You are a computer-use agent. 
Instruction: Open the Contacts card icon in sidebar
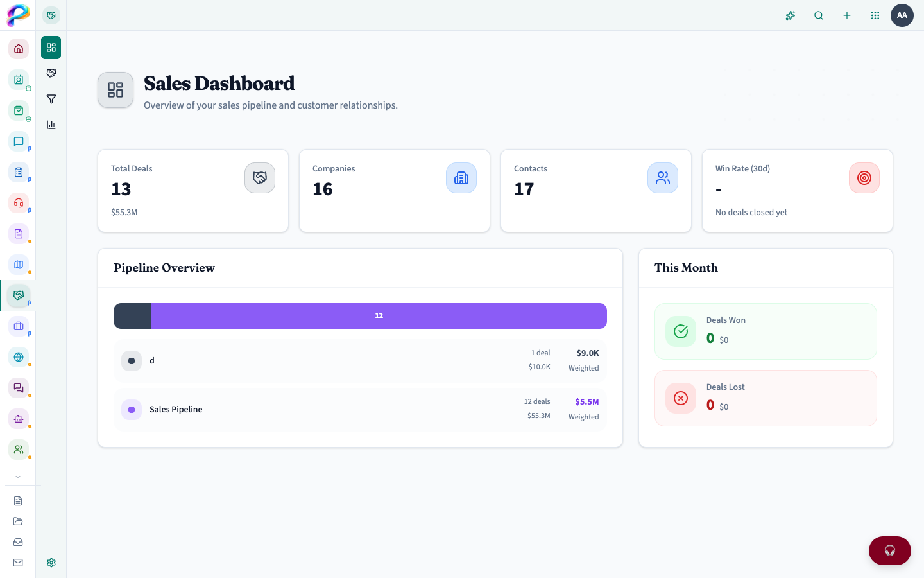[19, 80]
